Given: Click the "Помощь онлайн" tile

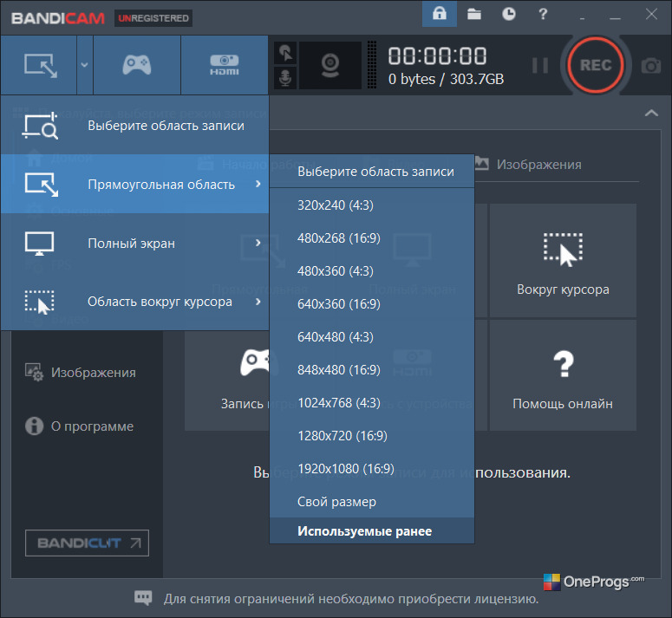Looking at the screenshot, I should pos(563,375).
